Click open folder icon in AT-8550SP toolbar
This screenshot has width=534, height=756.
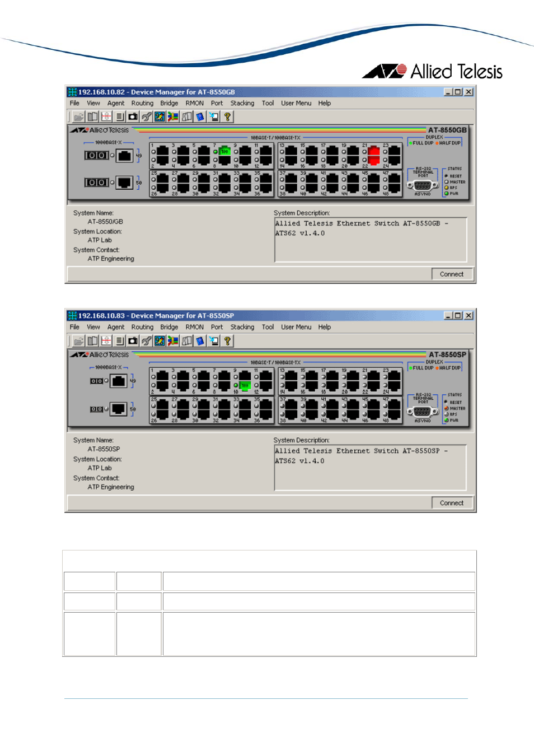(x=79, y=340)
